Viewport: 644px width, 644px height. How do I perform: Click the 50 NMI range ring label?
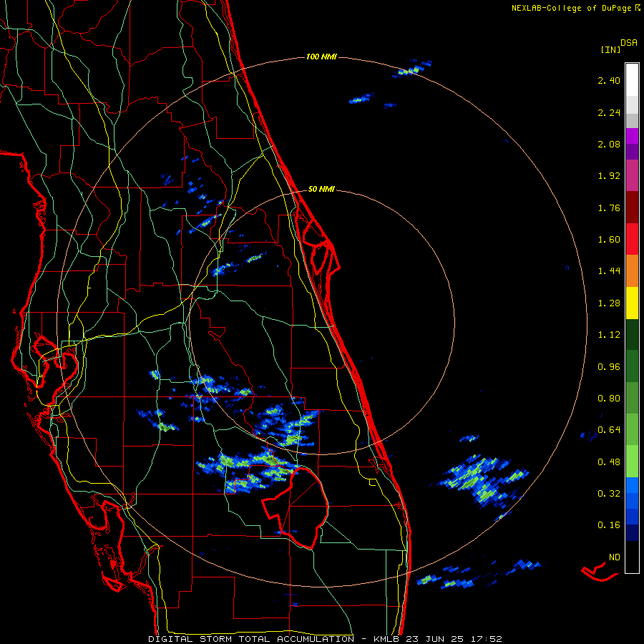point(321,190)
